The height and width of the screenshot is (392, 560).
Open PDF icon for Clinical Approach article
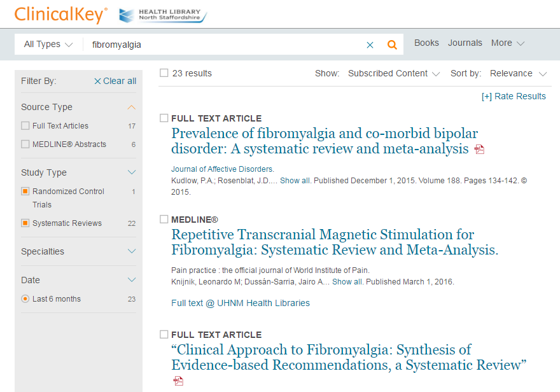(x=178, y=381)
